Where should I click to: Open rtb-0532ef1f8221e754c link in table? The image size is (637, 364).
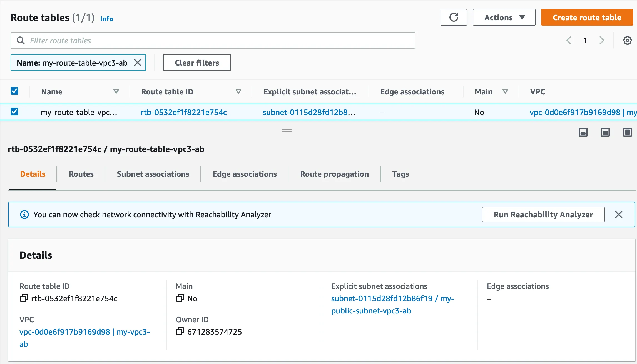[183, 112]
